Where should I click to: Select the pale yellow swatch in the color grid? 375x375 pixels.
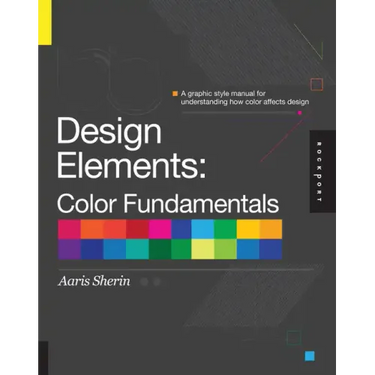[203, 249]
